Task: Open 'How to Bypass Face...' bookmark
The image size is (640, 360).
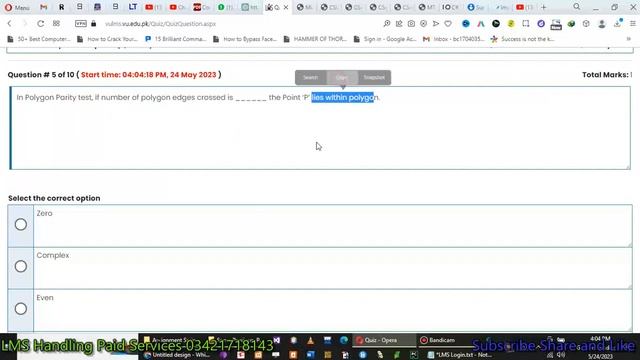Action: pos(245,39)
